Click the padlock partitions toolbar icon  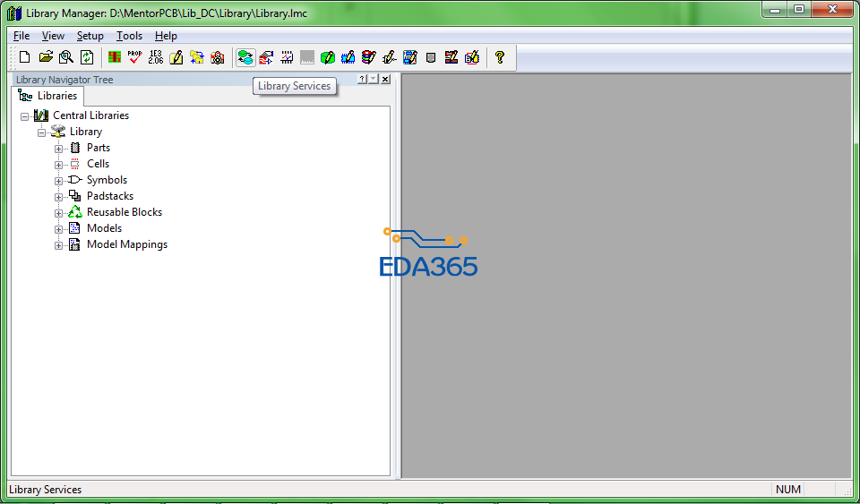point(218,57)
